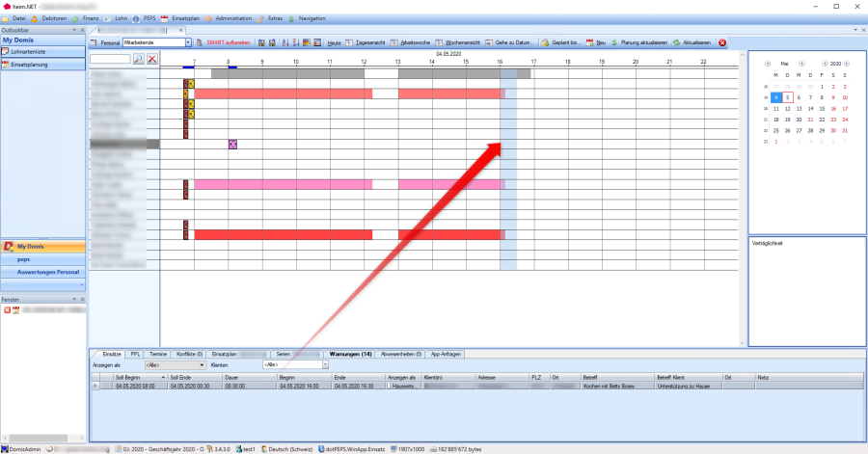Jump to today with the Heute button
The height and width of the screenshot is (454, 868).
[334, 42]
